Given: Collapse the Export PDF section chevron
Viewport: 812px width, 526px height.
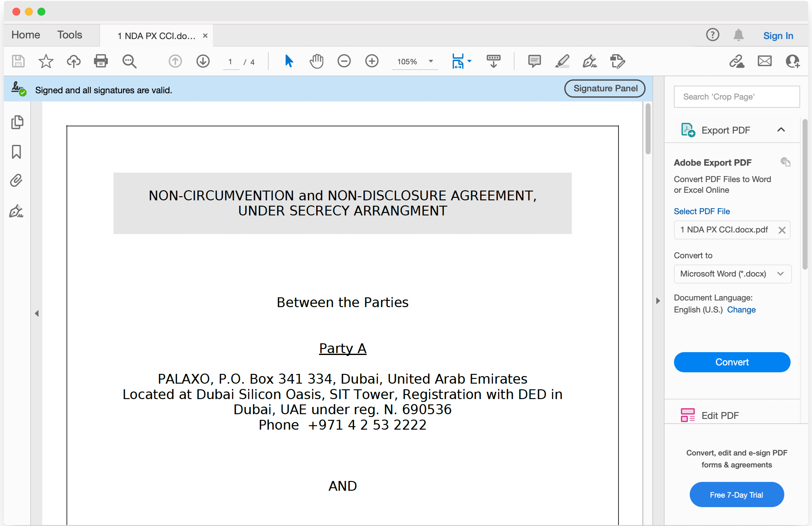Looking at the screenshot, I should point(780,130).
